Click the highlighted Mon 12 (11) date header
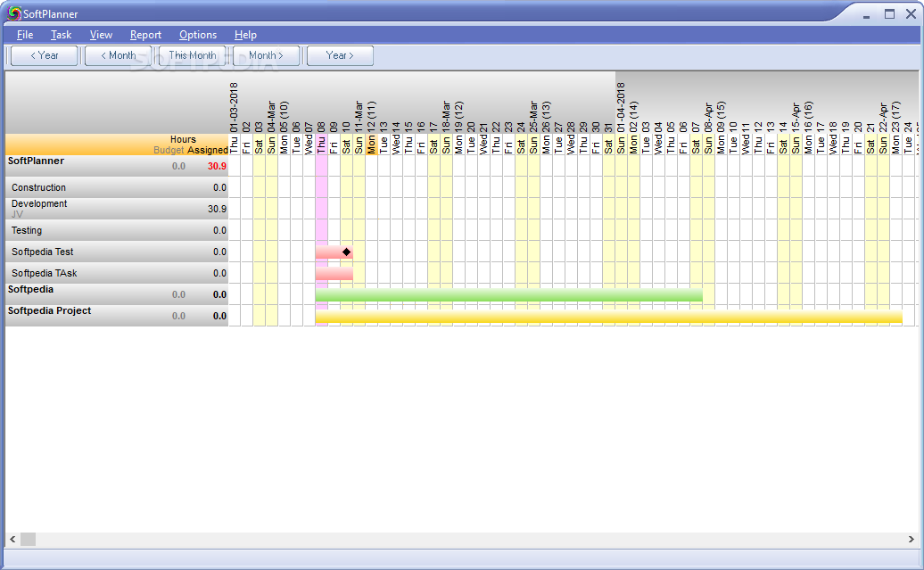Image resolution: width=924 pixels, height=570 pixels. click(371, 128)
